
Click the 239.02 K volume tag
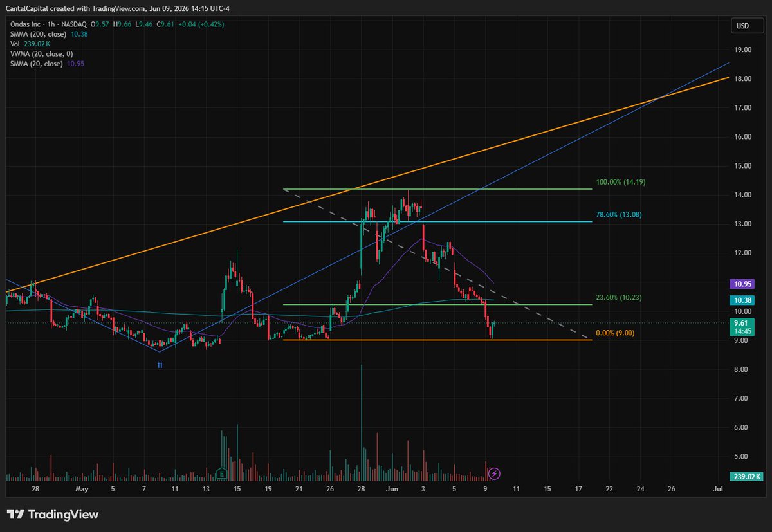(746, 476)
